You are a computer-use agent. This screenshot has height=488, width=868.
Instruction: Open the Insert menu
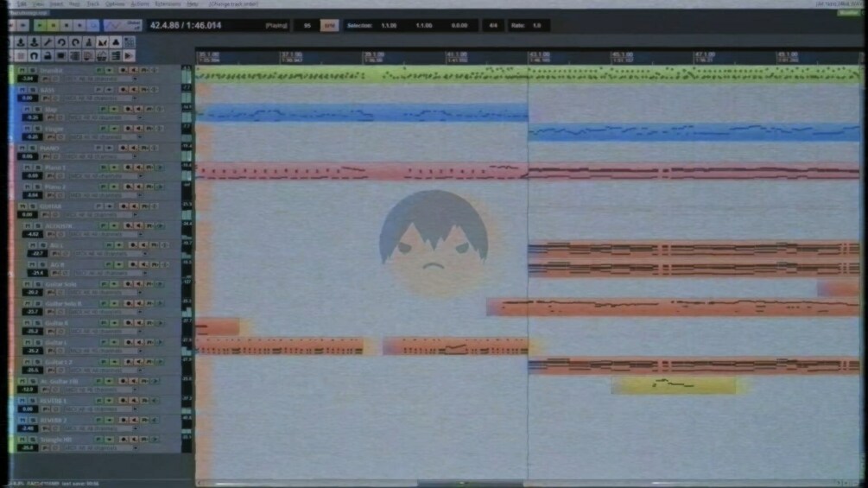pyautogui.click(x=56, y=3)
